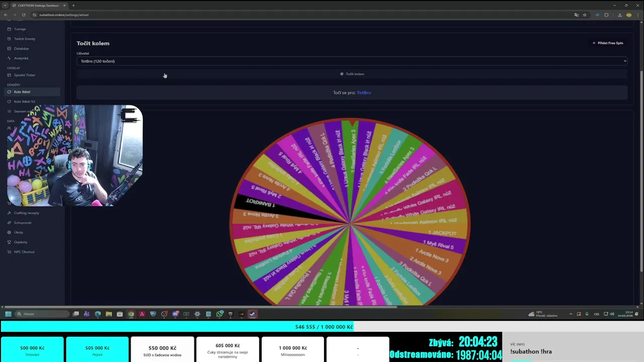
Task: Click the 550 000 Kč SUD s řadovou vodou card
Action: (x=162, y=350)
